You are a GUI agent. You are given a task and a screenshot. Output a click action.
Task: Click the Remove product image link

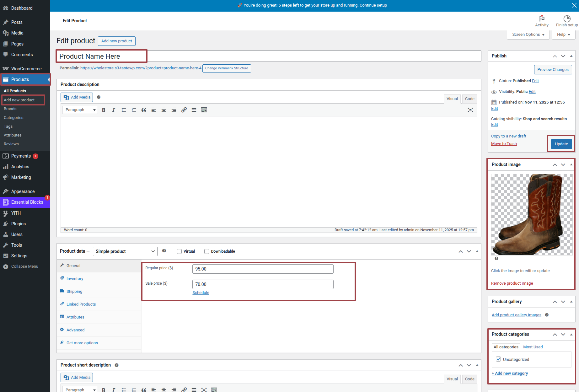[x=512, y=283]
